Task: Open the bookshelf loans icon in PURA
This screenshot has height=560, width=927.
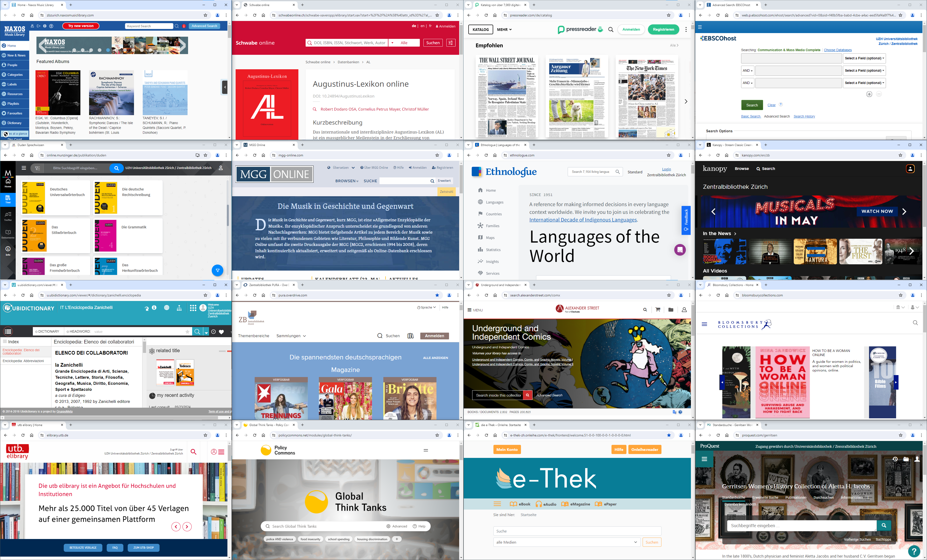Action: pyautogui.click(x=410, y=336)
